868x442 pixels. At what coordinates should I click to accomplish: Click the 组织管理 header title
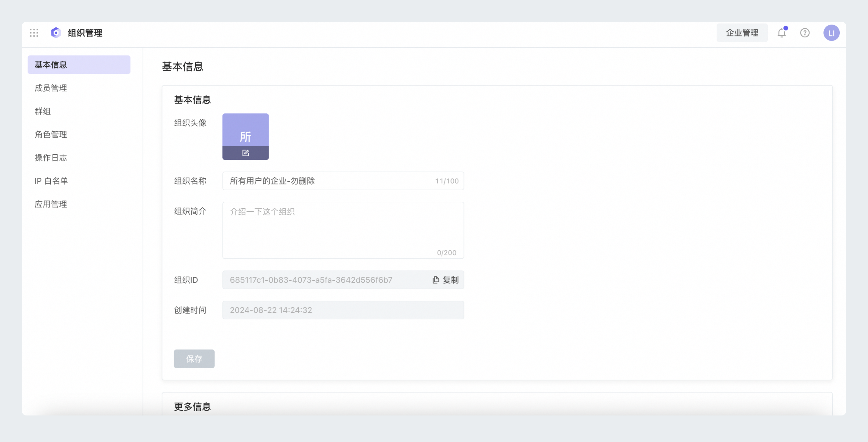coord(85,33)
